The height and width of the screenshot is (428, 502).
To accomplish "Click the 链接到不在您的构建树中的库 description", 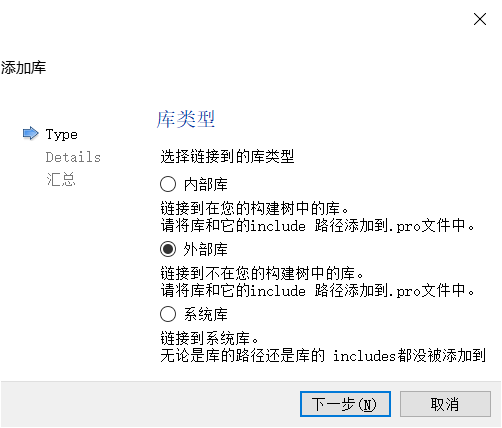I will click(262, 273).
